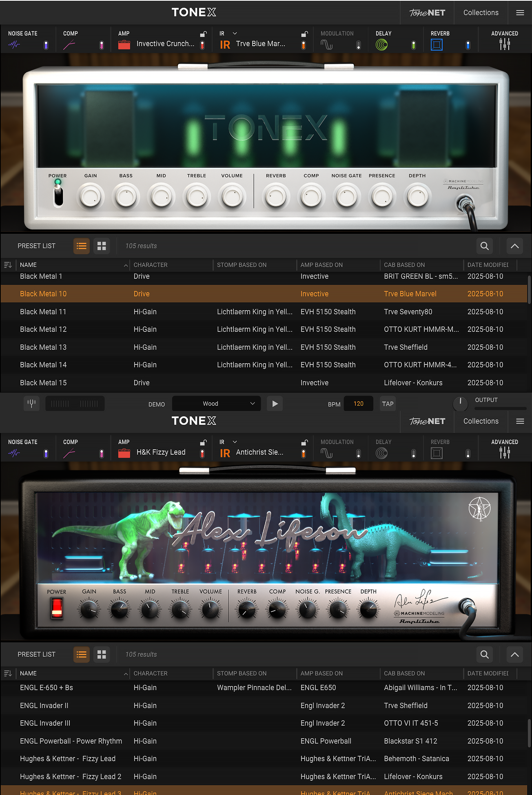Image resolution: width=532 pixels, height=795 pixels.
Task: Collapse the top preset list panel
Action: 515,246
